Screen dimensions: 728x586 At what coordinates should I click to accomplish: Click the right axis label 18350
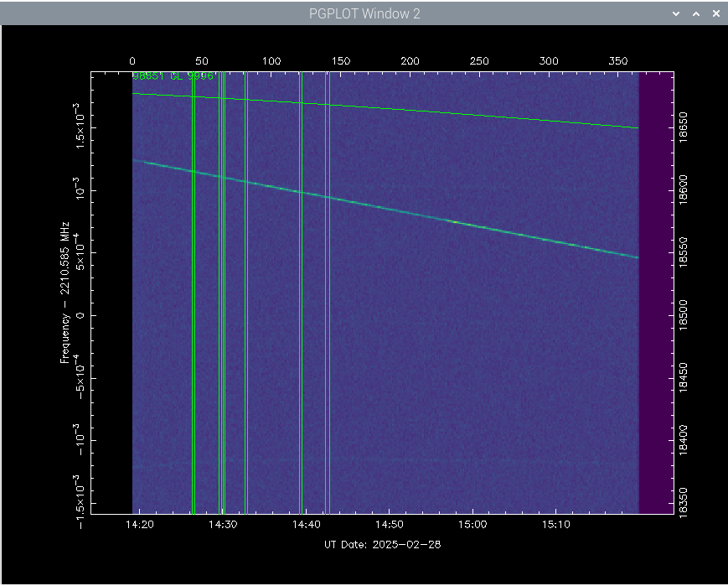683,503
